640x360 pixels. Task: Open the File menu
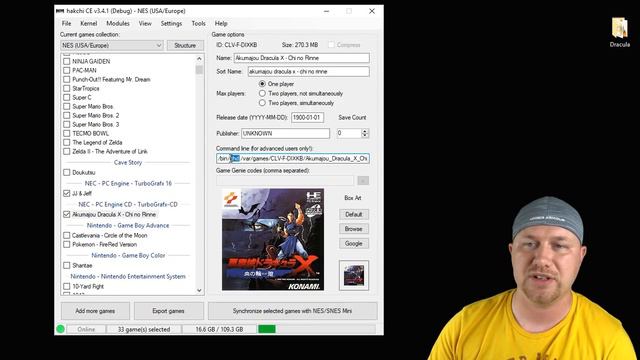(x=67, y=24)
